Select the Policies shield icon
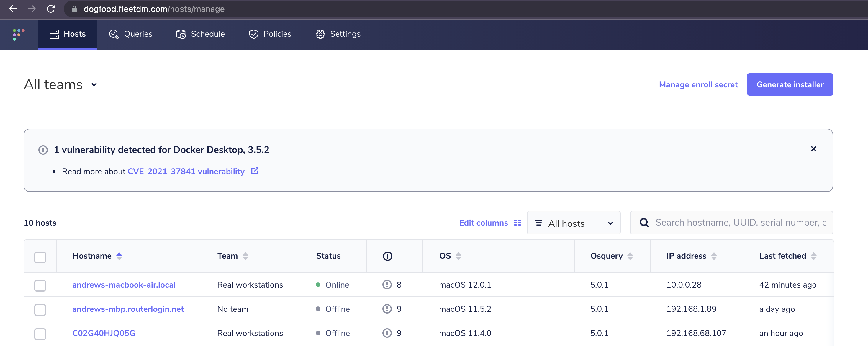The height and width of the screenshot is (346, 868). (x=254, y=34)
